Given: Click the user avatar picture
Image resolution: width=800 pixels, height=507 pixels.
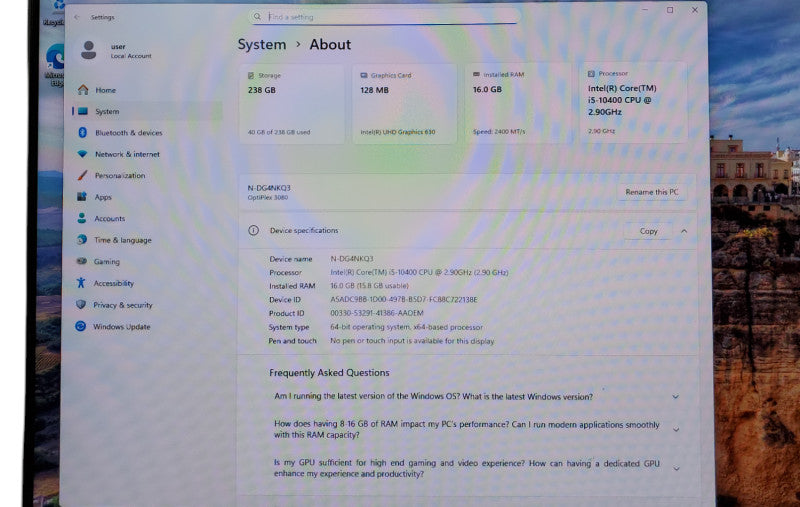Looking at the screenshot, I should click(x=89, y=50).
